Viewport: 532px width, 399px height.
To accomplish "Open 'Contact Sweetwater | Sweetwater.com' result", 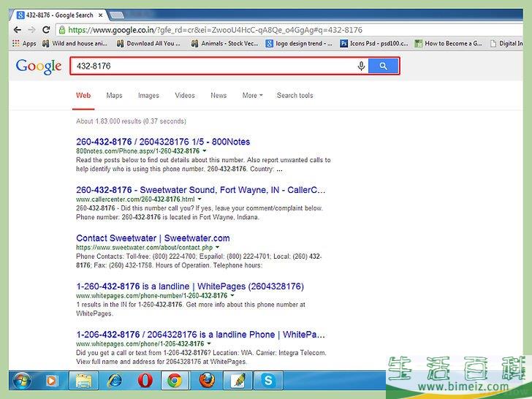I will 153,237.
